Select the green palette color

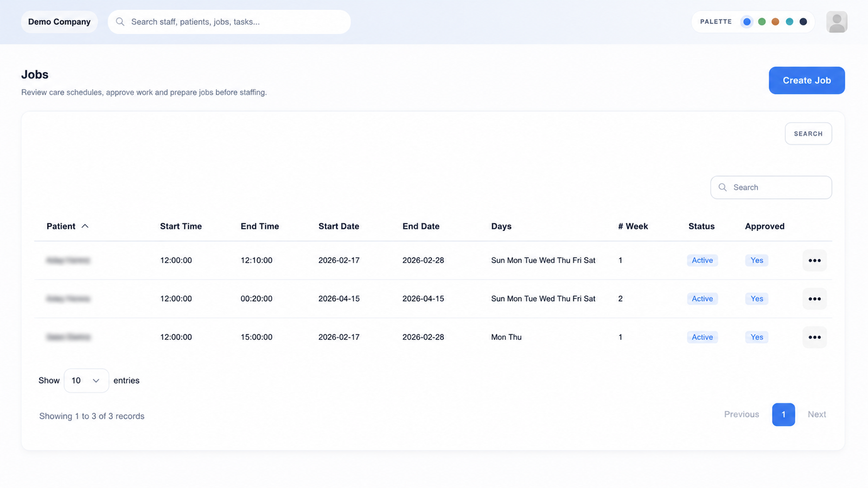coord(762,22)
